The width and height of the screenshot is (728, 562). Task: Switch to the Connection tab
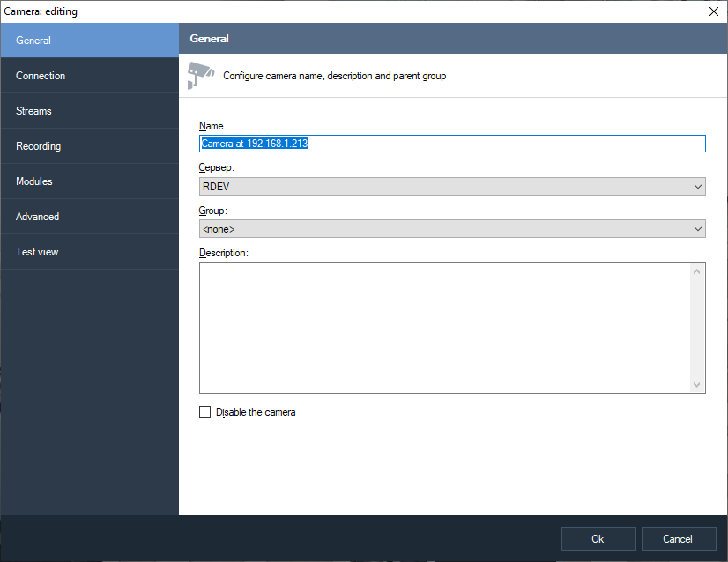[x=89, y=76]
